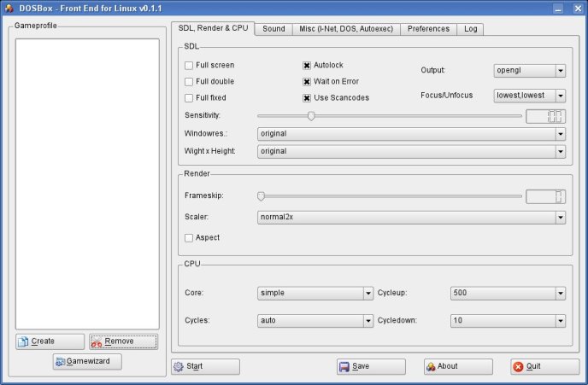The image size is (588, 385).
Task: Click inside the Gameprofile list box
Action: pos(87,184)
